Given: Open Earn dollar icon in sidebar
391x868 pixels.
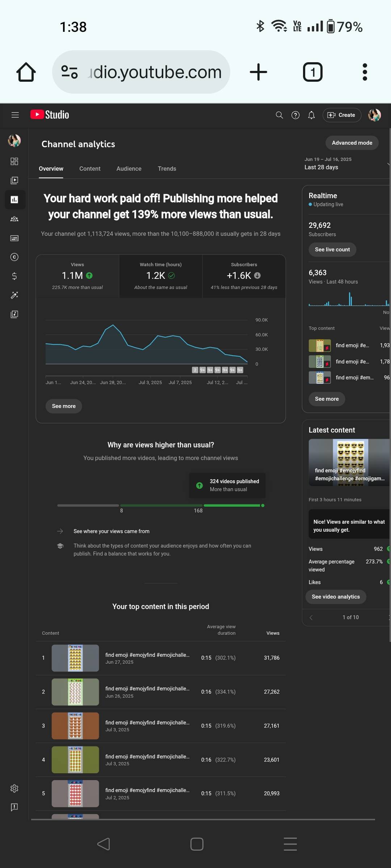Looking at the screenshot, I should tap(14, 276).
